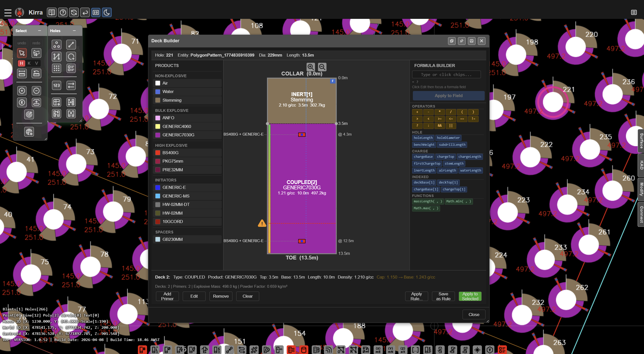This screenshot has width=644, height=354.
Task: Pin the Deck Builder dialog
Action: click(462, 41)
